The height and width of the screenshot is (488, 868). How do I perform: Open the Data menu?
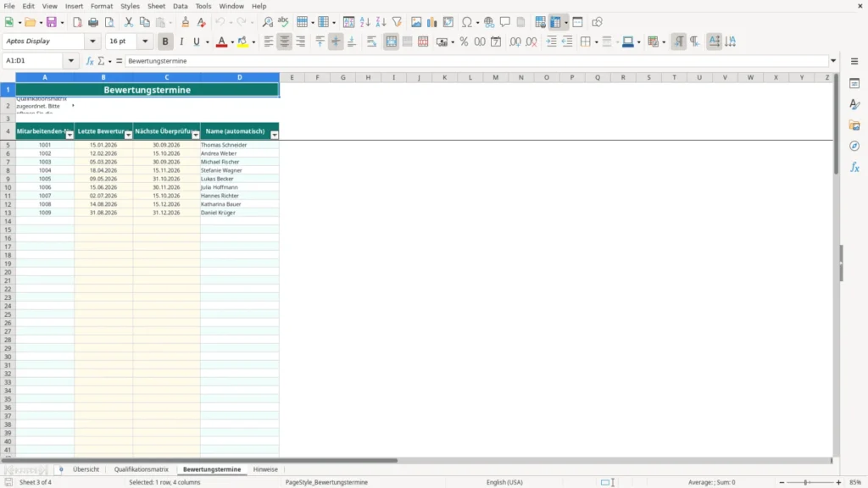[x=180, y=6]
